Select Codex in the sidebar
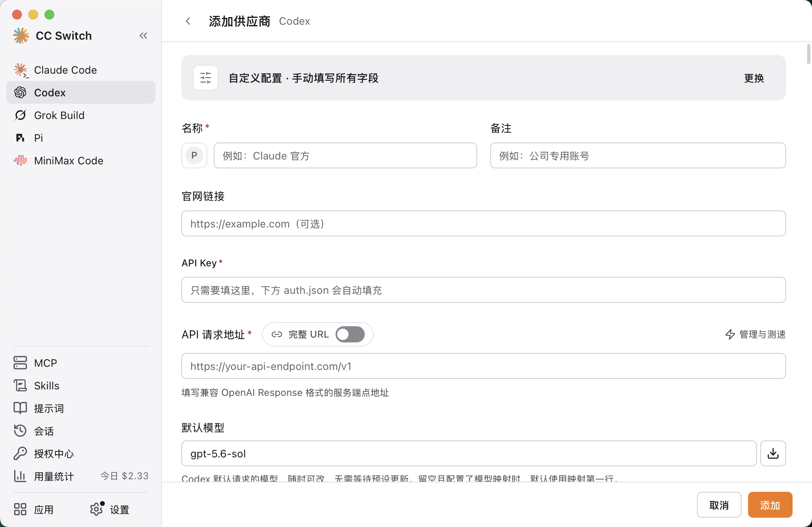 point(81,93)
